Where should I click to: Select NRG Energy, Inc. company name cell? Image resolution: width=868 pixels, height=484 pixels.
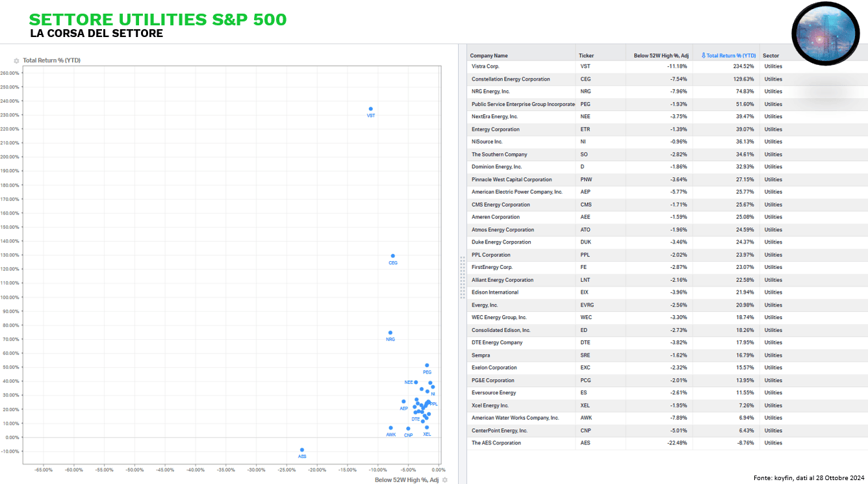[x=491, y=92]
